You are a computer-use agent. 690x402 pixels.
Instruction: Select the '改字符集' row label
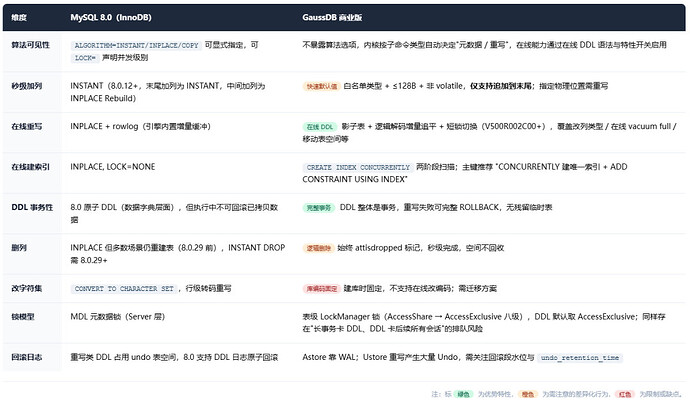[26, 288]
